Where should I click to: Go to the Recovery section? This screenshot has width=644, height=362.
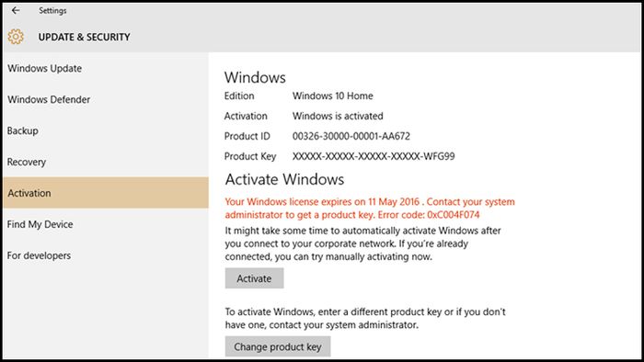click(106, 162)
